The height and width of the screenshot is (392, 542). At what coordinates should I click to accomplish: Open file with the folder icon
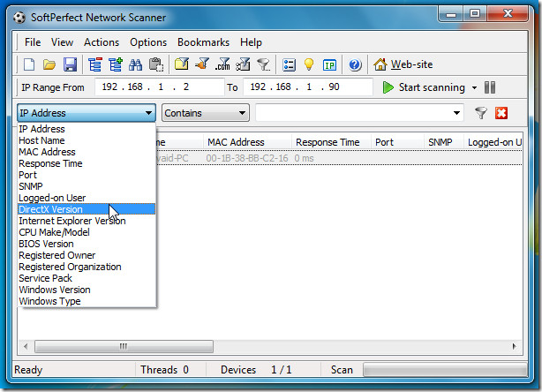point(49,64)
